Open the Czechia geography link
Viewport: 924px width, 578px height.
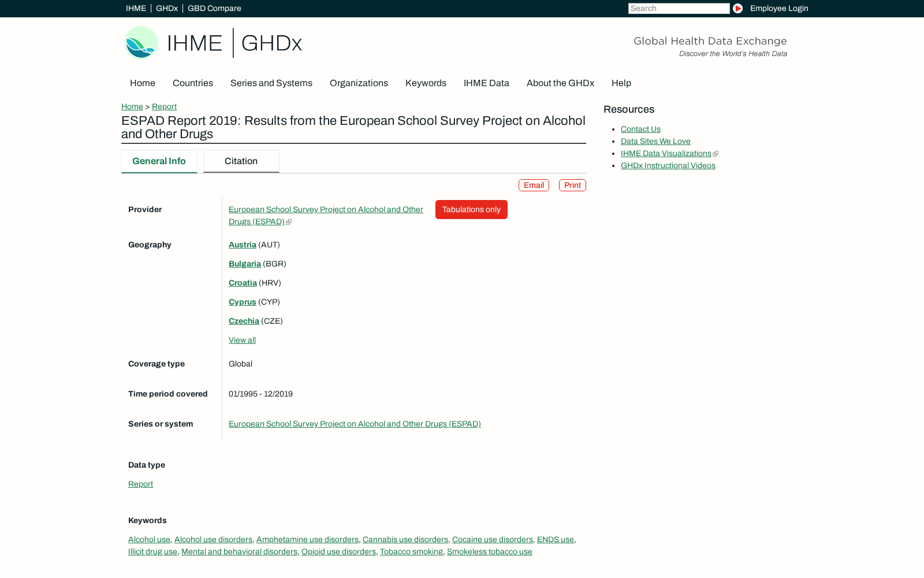tap(244, 321)
